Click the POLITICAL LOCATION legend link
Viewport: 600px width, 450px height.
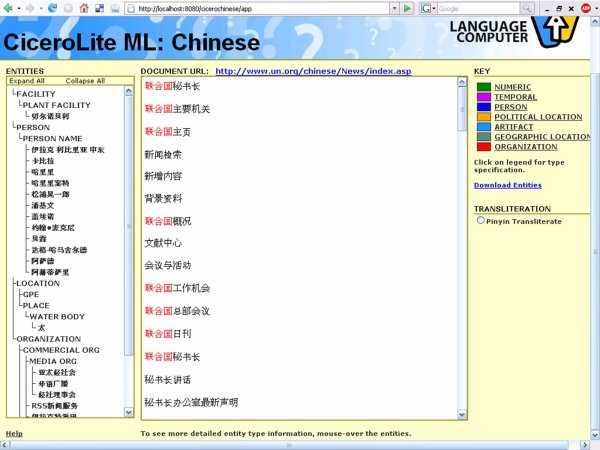point(538,117)
